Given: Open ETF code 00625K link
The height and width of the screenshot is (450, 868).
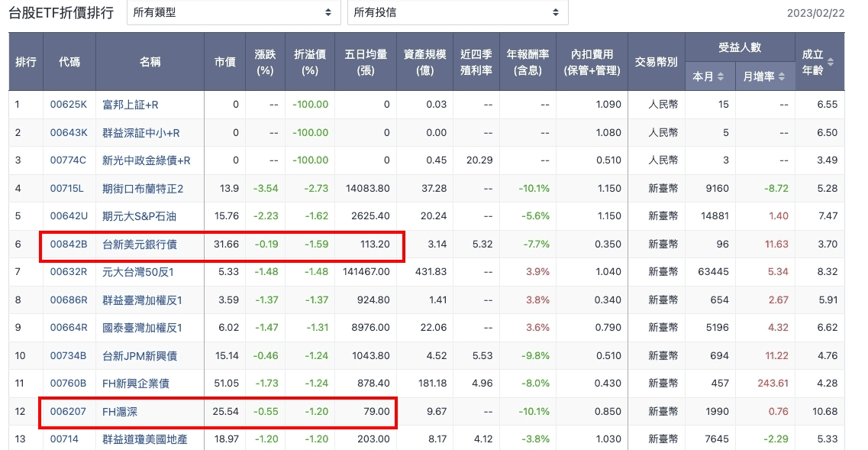Looking at the screenshot, I should point(69,104).
